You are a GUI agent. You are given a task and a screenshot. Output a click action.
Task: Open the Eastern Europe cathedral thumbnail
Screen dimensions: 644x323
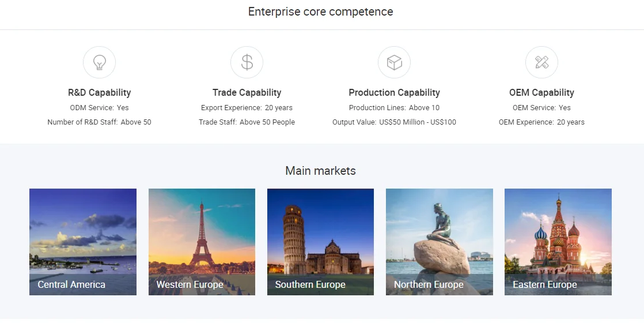click(x=558, y=242)
